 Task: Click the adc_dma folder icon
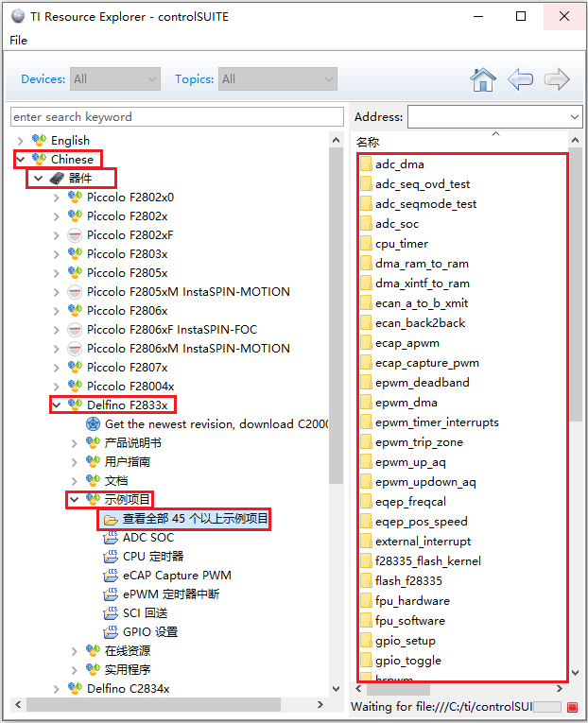click(366, 164)
